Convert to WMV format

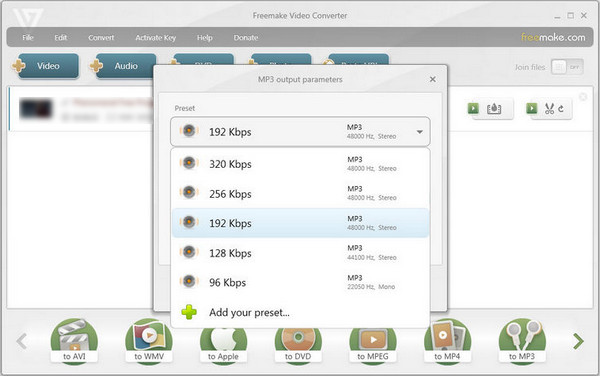(149, 342)
